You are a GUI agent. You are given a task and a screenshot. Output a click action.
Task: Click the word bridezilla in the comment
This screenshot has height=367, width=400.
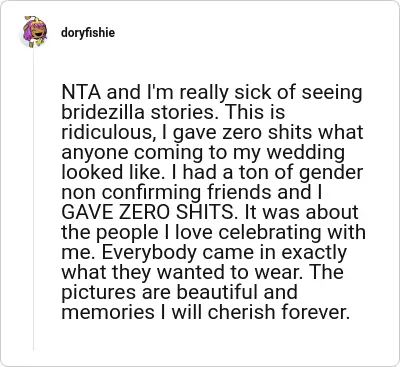click(103, 112)
